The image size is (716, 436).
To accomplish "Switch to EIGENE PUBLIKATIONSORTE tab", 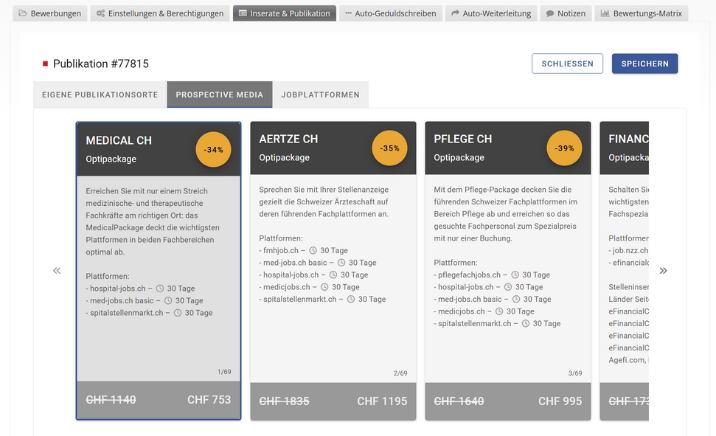I will click(x=100, y=95).
